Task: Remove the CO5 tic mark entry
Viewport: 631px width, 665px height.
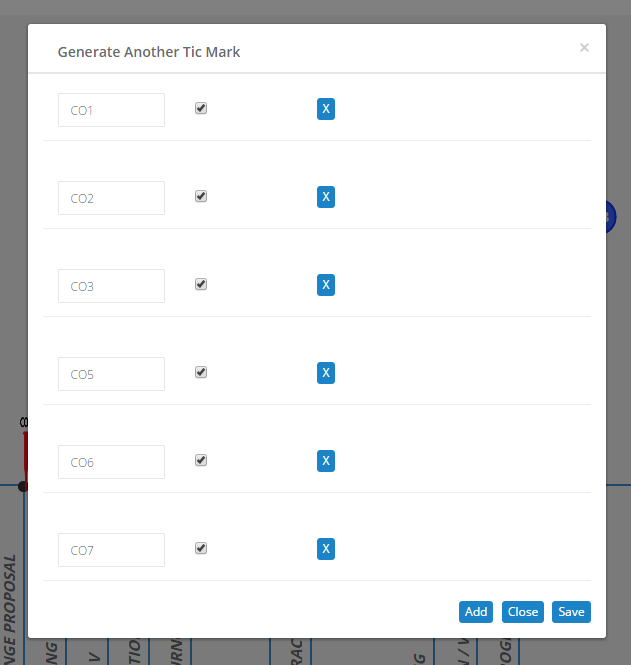Action: tap(325, 373)
